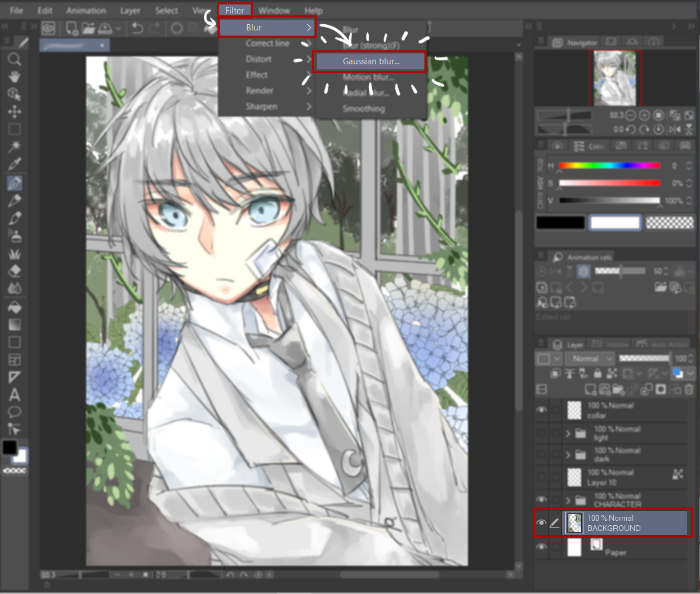This screenshot has height=594, width=700.
Task: Click the Undo arrow icon
Action: point(137,28)
